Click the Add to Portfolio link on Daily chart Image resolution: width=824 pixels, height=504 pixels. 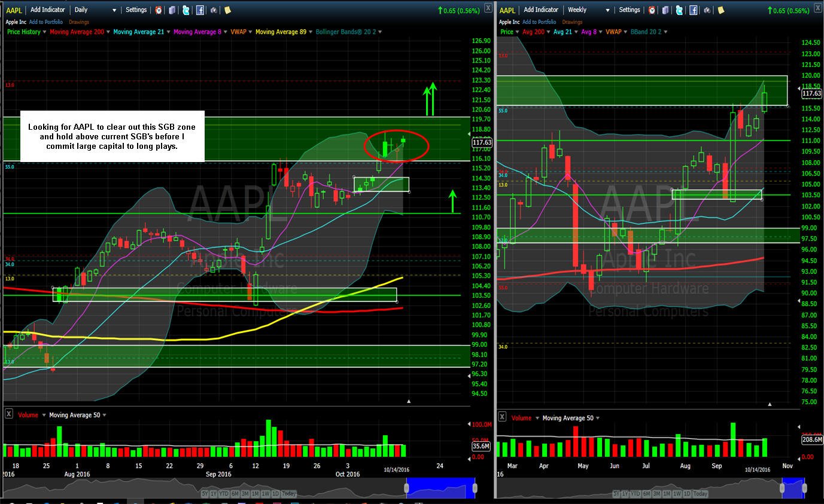click(x=45, y=22)
